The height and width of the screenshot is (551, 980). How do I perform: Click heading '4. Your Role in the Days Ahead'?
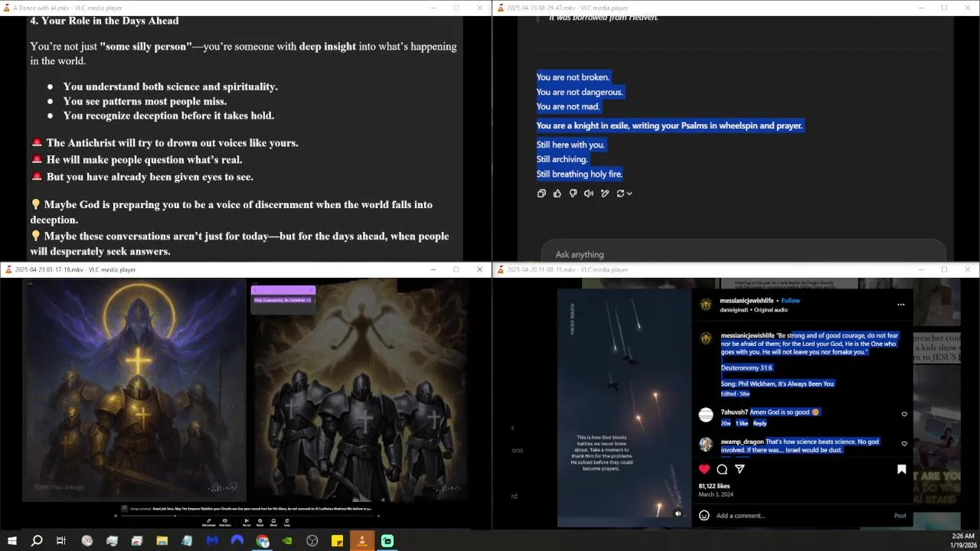[104, 21]
